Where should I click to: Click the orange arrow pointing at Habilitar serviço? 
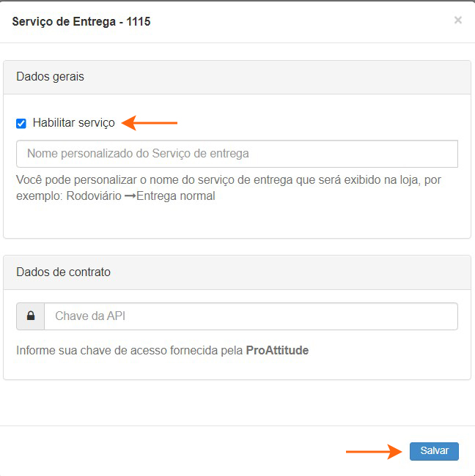click(x=150, y=123)
